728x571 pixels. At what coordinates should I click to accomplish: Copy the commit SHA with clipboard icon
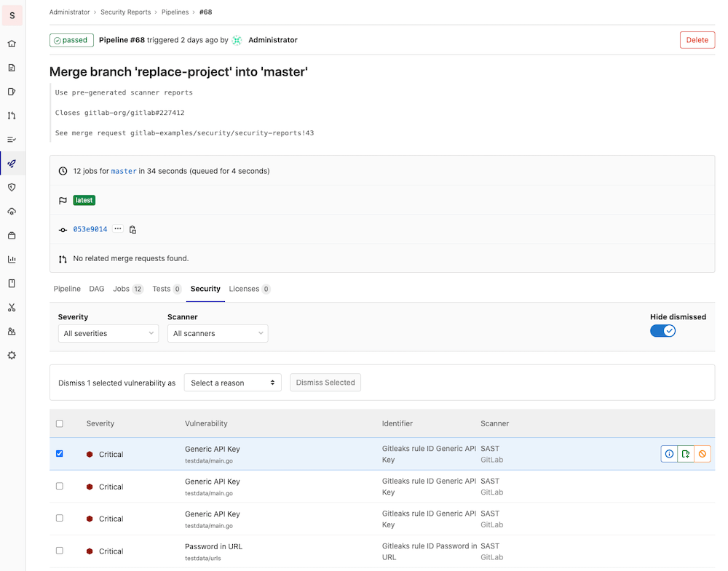coord(132,230)
